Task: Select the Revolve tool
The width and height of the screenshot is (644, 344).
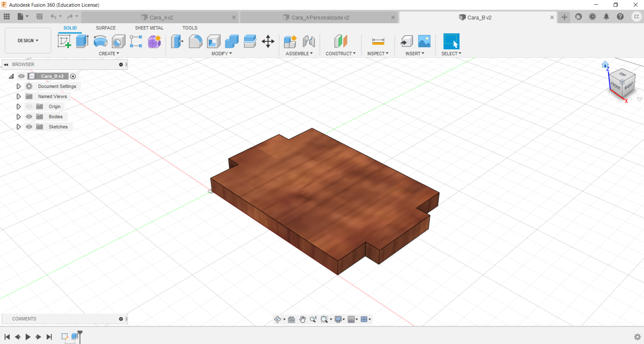Action: (x=100, y=41)
